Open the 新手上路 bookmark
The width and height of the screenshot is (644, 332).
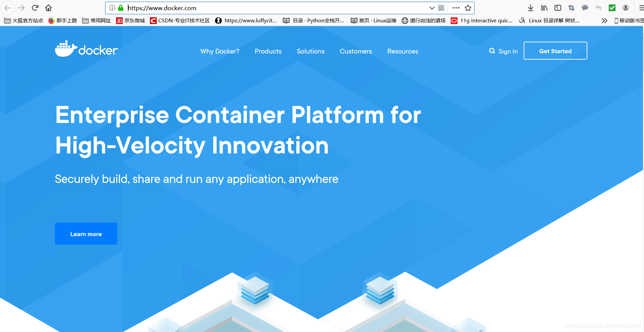click(x=63, y=21)
